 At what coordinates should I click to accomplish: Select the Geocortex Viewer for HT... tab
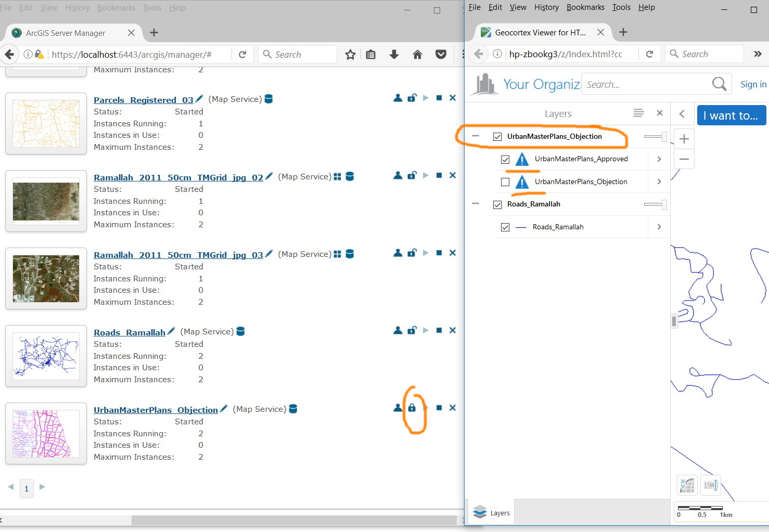coord(541,32)
